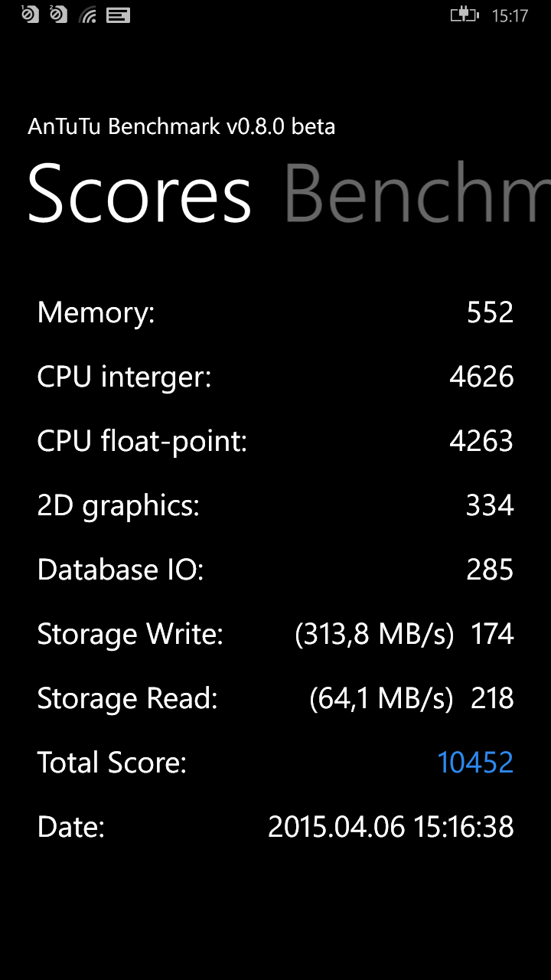Tap the Storage Write speed 313,8 MB/s
The height and width of the screenshot is (980, 551).
374,635
